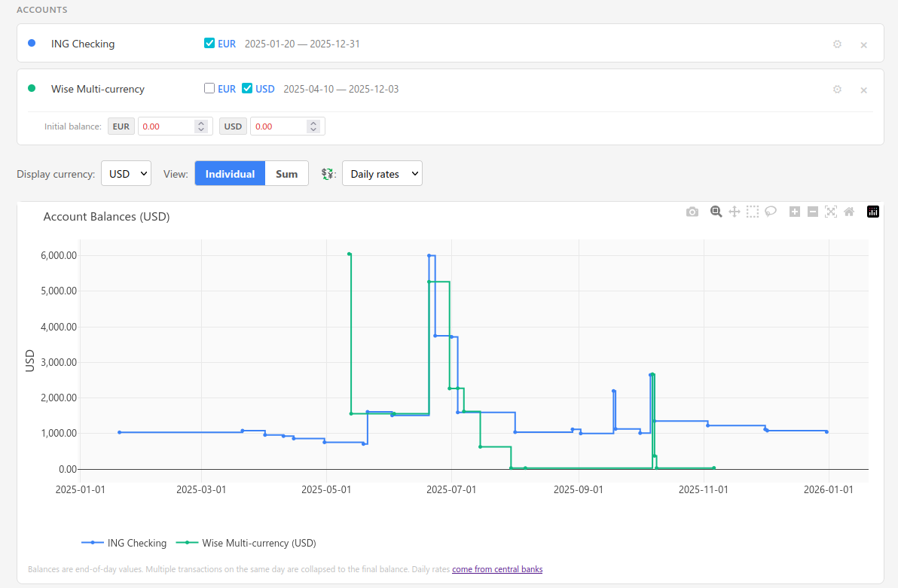Download the chart as a PNG image
Viewport: 898px width, 588px height.
tap(692, 212)
